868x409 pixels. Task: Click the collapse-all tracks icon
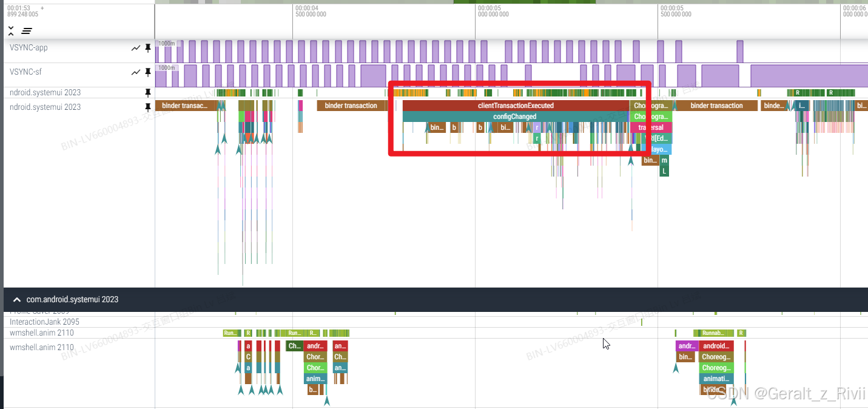point(11,30)
